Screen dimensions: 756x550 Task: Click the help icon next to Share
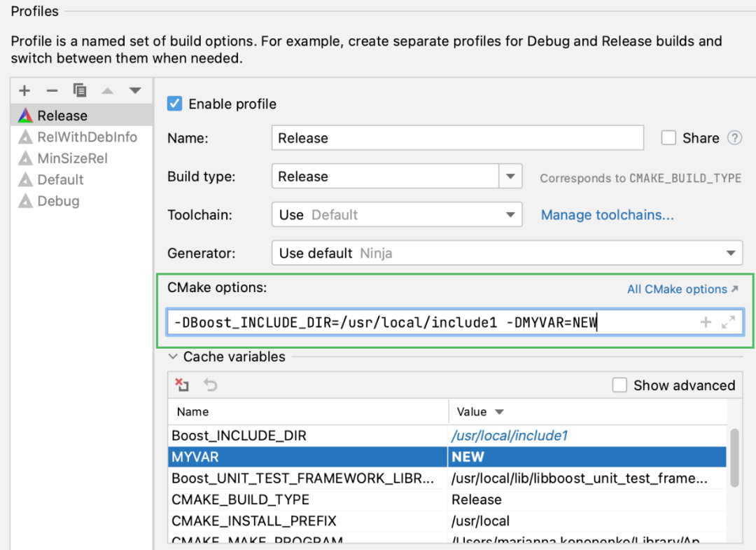[x=734, y=138]
